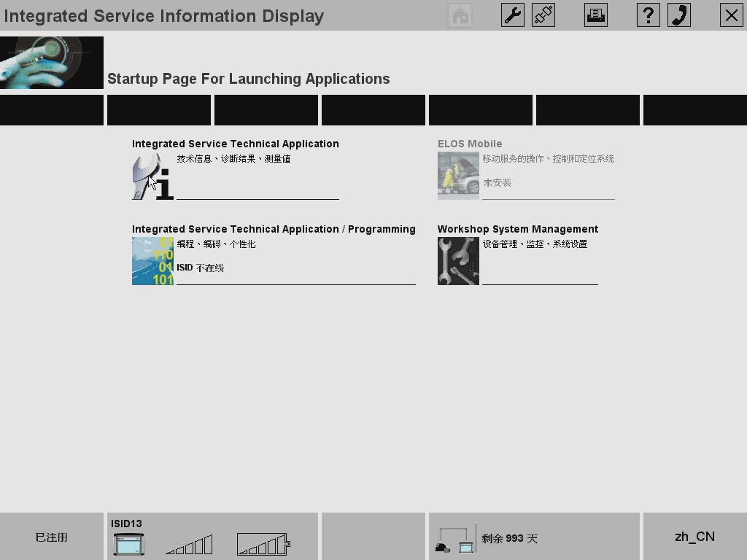Click the Startup Page For Launching Applications heading
The height and width of the screenshot is (560, 747).
click(x=249, y=79)
